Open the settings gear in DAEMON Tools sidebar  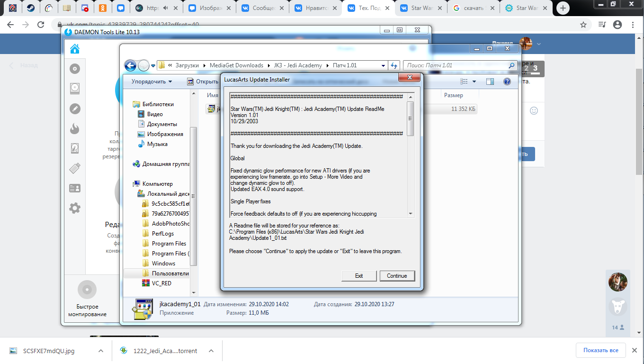[x=75, y=208]
